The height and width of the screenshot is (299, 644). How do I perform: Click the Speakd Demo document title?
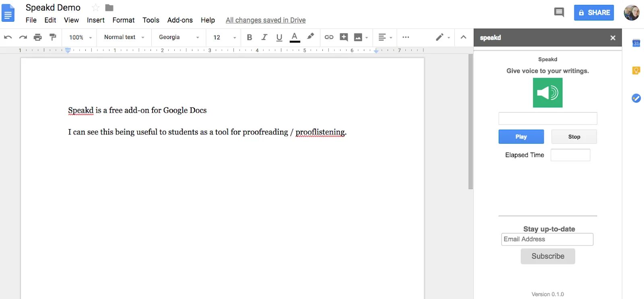click(x=53, y=8)
